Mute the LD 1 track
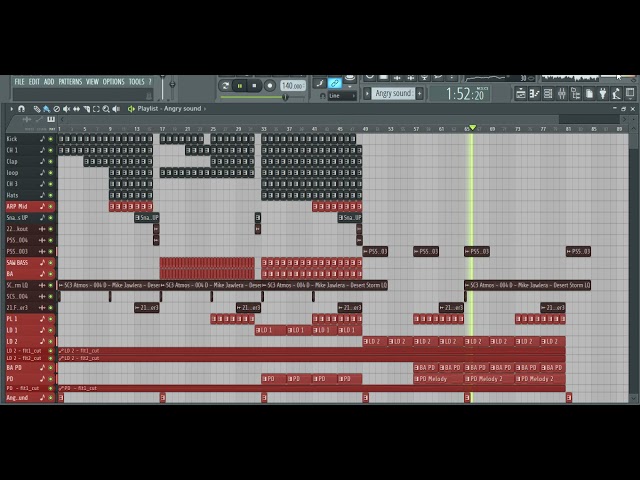This screenshot has width=640, height=480. point(51,330)
